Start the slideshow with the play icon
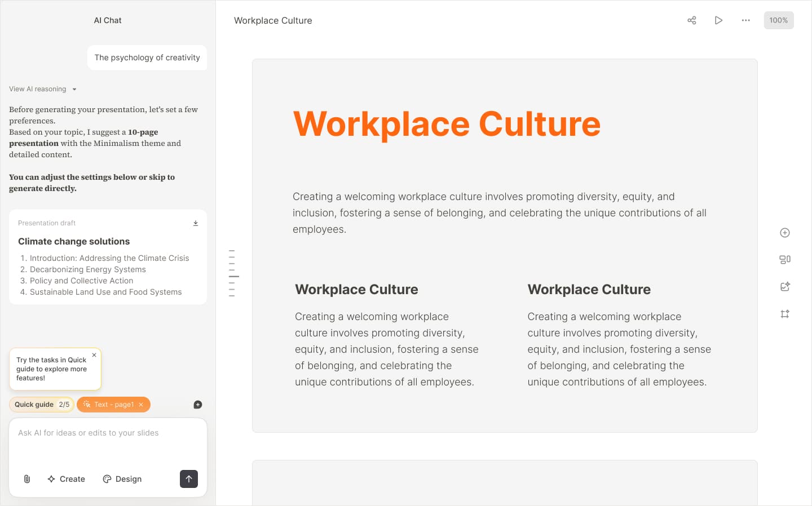Screen dimensions: 812x506 [x=718, y=20]
